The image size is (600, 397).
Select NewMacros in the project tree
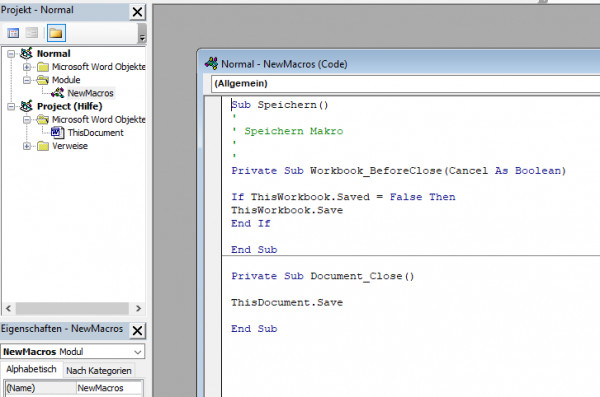pos(90,93)
